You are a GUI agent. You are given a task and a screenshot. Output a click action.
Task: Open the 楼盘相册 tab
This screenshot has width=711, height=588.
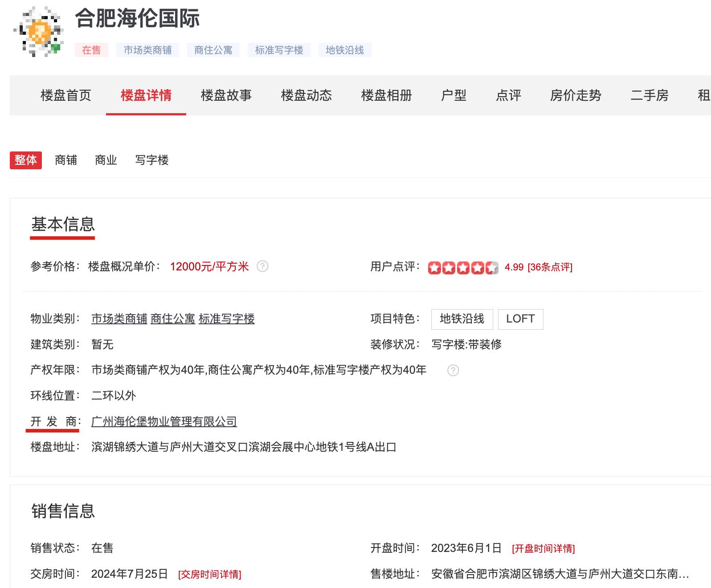[x=386, y=95]
